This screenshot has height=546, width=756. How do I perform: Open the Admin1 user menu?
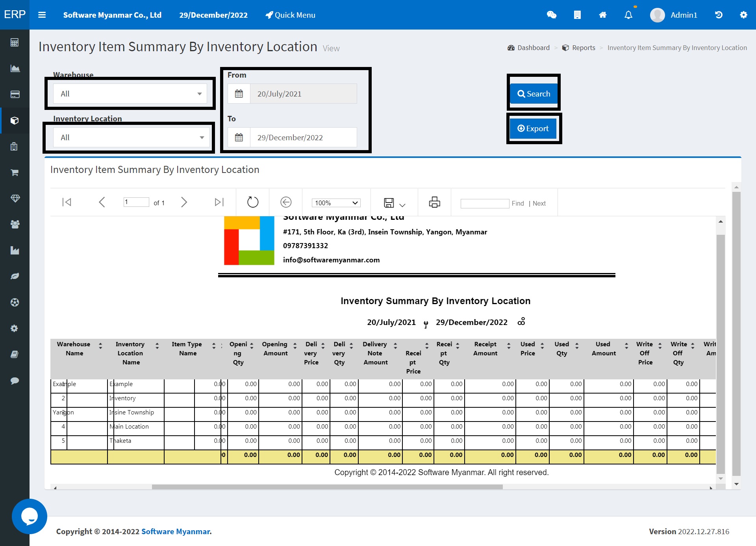click(674, 15)
